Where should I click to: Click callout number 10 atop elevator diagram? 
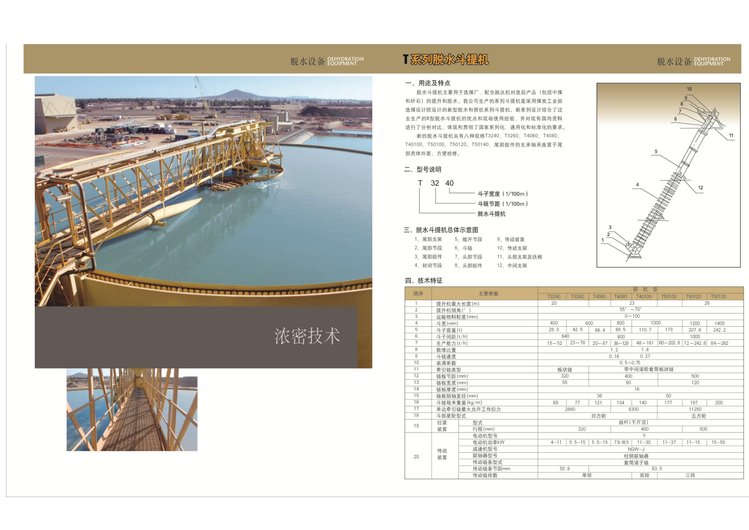point(689,89)
